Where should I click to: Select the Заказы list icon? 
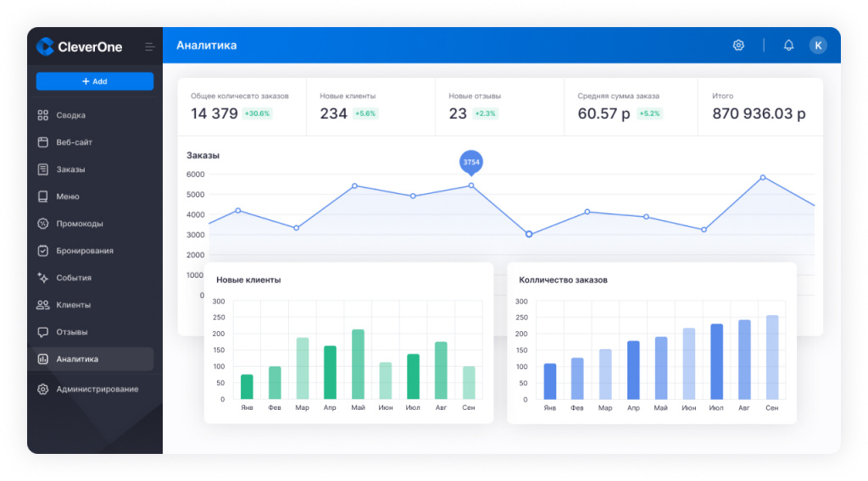(43, 169)
